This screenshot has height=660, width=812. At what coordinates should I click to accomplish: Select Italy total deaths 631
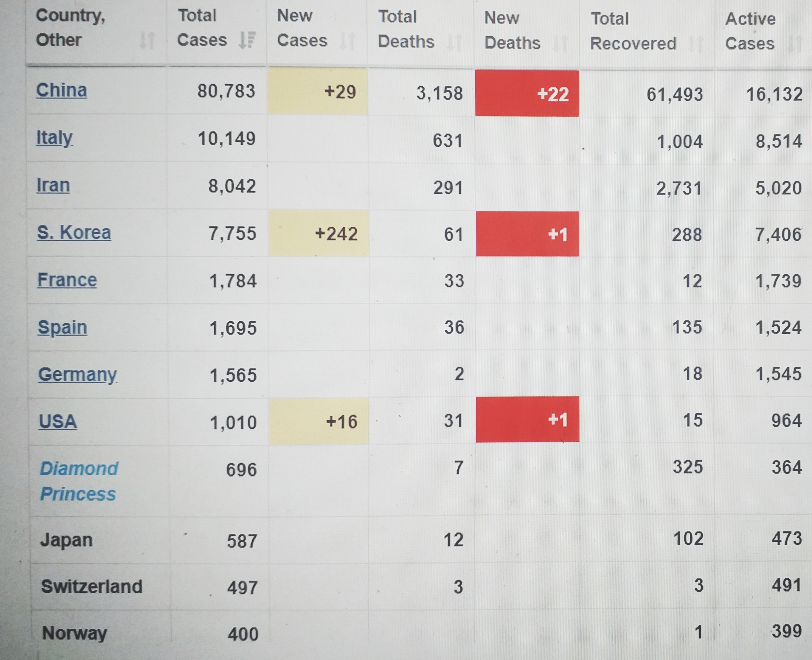[x=448, y=141]
